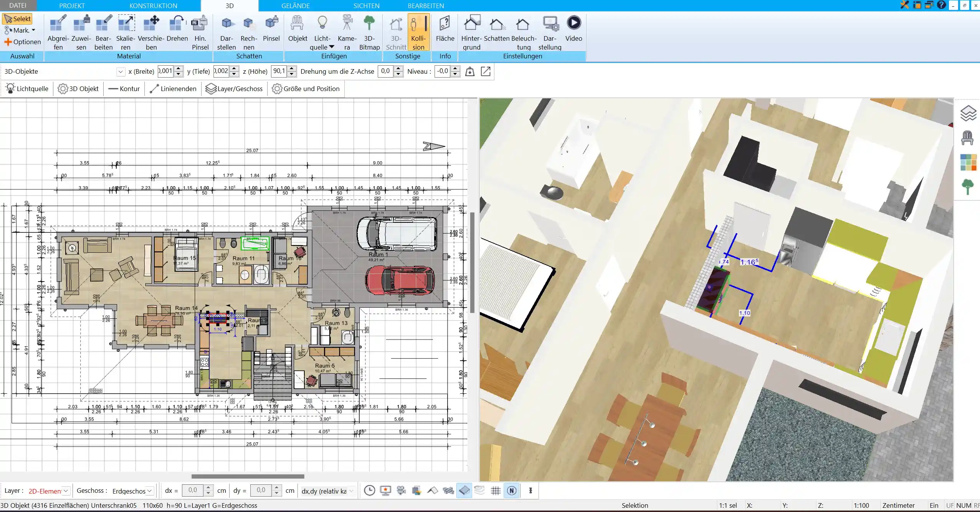The height and width of the screenshot is (512, 980).
Task: Toggle the roof view icon
Action: coord(433,490)
